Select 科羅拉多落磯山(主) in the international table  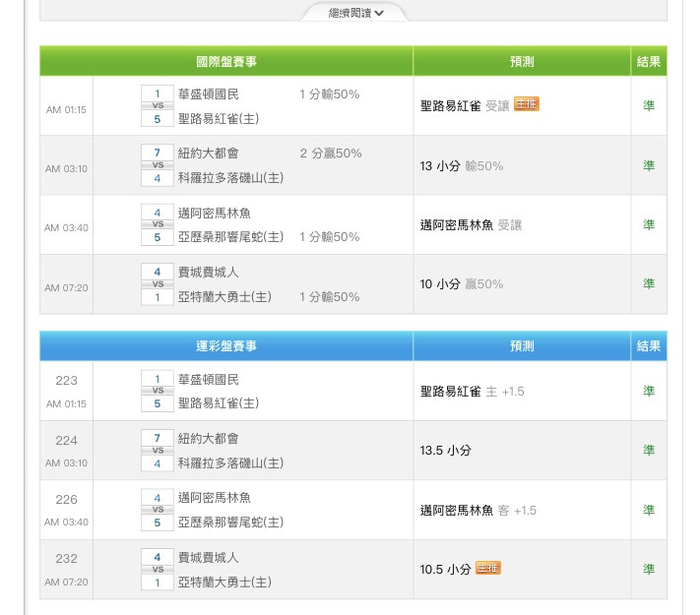[230, 178]
